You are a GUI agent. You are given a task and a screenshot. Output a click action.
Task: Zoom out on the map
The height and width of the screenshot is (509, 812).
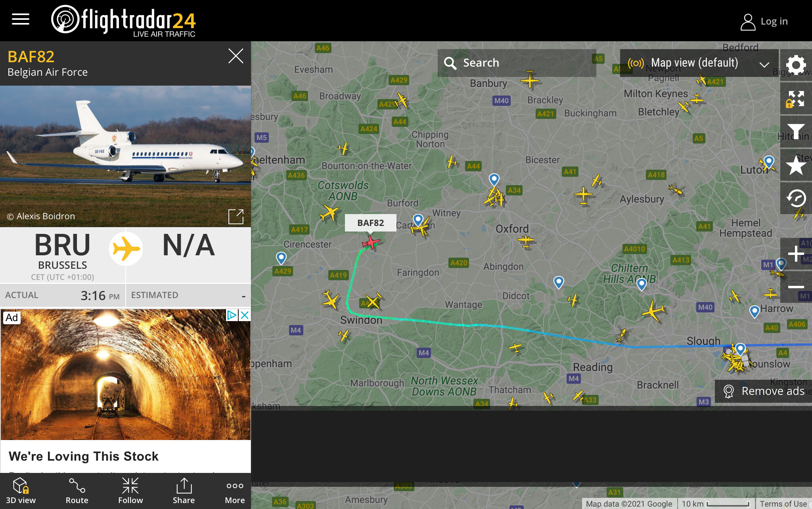click(x=796, y=287)
